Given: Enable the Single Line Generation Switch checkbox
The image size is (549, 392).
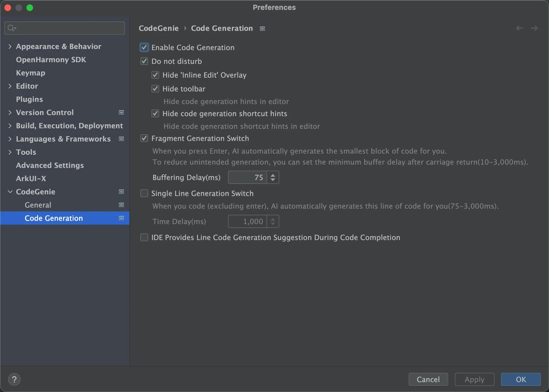Looking at the screenshot, I should point(144,193).
